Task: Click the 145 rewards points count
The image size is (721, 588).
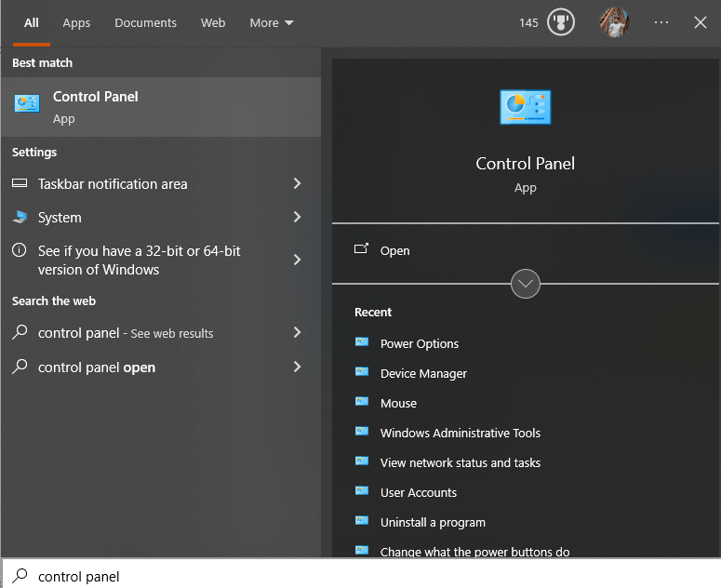Action: (528, 23)
